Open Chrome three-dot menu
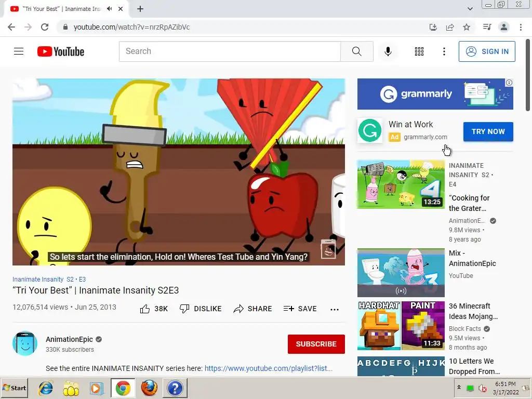Screen dimensions: 532x399 click(521, 27)
